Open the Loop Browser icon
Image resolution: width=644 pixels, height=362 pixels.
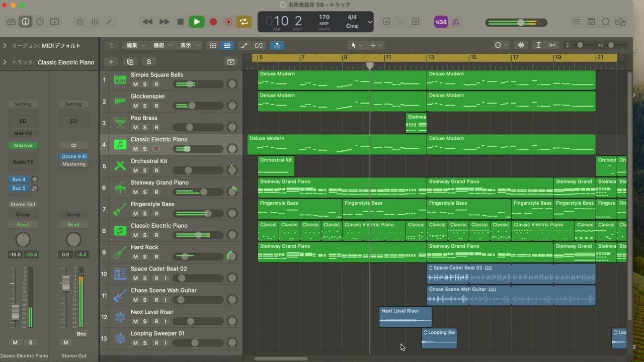point(606,22)
